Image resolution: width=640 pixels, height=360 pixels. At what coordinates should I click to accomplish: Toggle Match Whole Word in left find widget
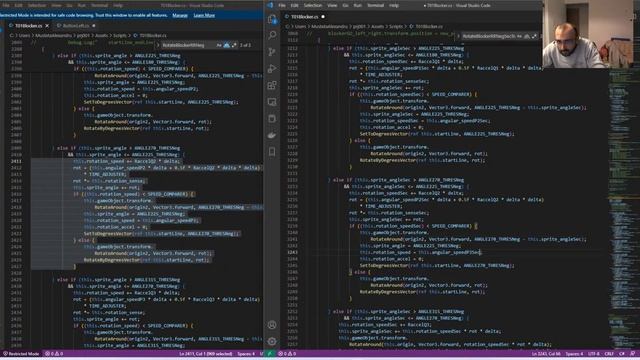(x=227, y=45)
